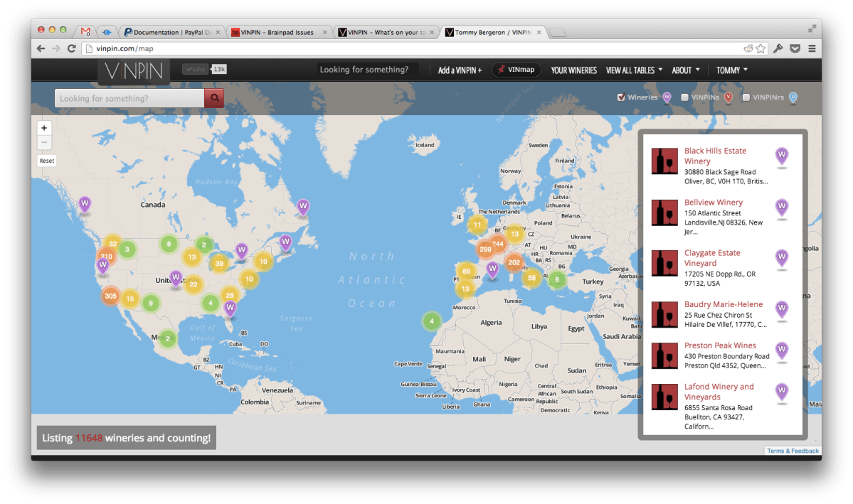This screenshot has height=504, width=853.
Task: Click the purple W pin in the Mediterranean
Action: click(x=492, y=269)
